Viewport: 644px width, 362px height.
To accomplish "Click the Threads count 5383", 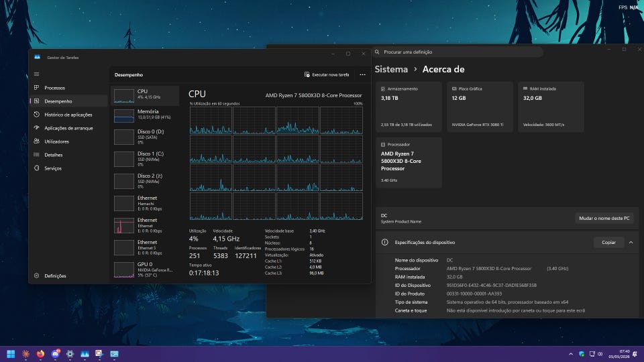I will 221,256.
